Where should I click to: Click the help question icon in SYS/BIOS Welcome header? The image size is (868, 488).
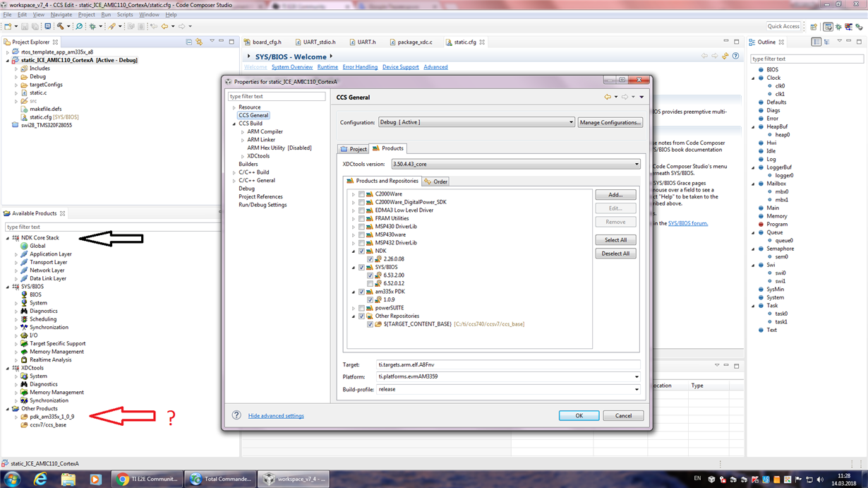(735, 56)
